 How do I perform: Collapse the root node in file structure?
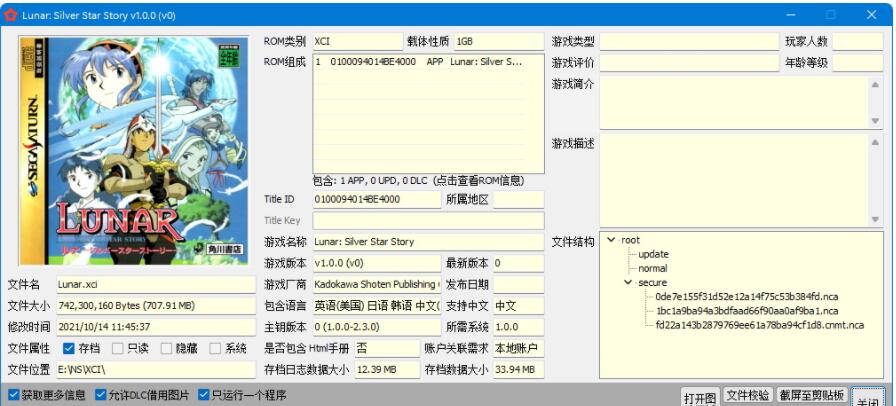(x=612, y=240)
